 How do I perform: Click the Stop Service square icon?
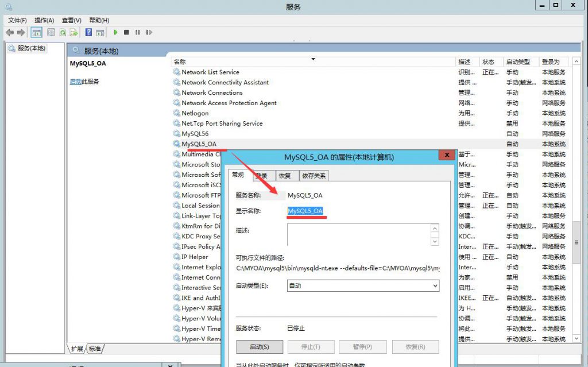pyautogui.click(x=126, y=33)
